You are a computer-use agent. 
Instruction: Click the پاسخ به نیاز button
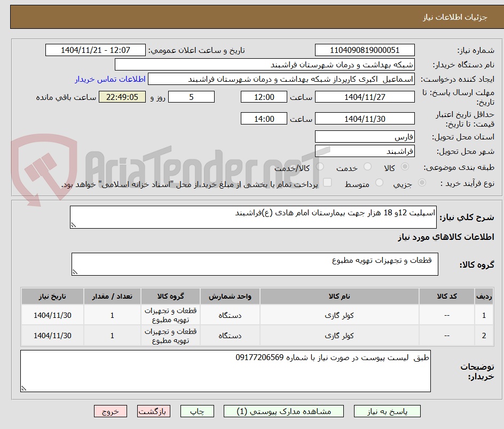click(387, 411)
